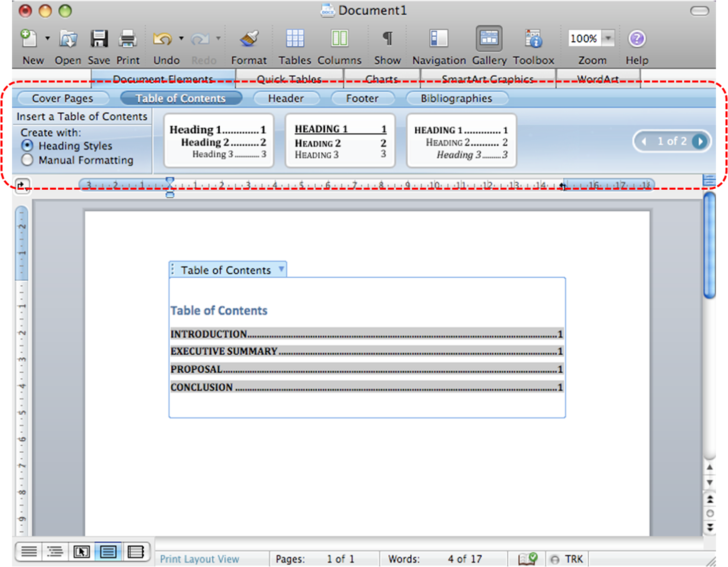Show paragraph marks with the Show icon
This screenshot has width=728, height=567.
[387, 38]
